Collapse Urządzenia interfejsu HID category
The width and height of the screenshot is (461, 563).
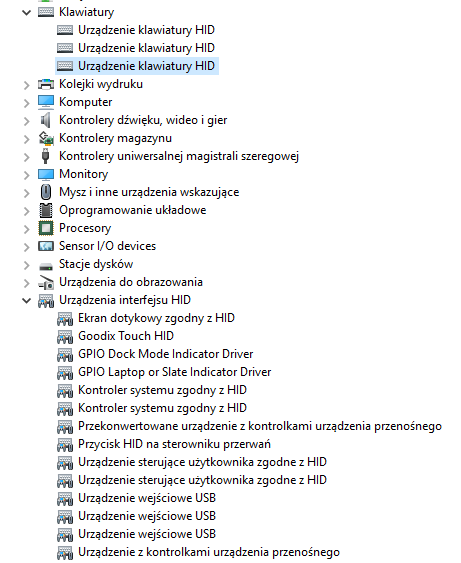pyautogui.click(x=27, y=300)
